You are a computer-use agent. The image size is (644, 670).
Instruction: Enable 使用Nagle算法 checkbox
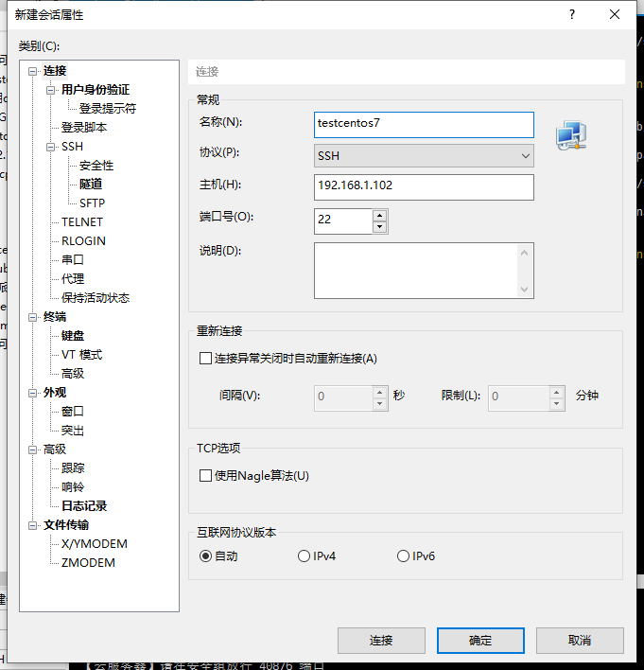(x=205, y=476)
